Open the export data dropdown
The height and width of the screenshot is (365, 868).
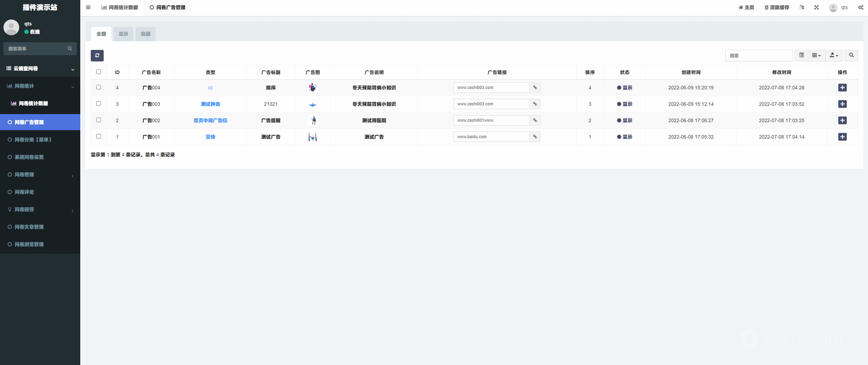point(834,56)
